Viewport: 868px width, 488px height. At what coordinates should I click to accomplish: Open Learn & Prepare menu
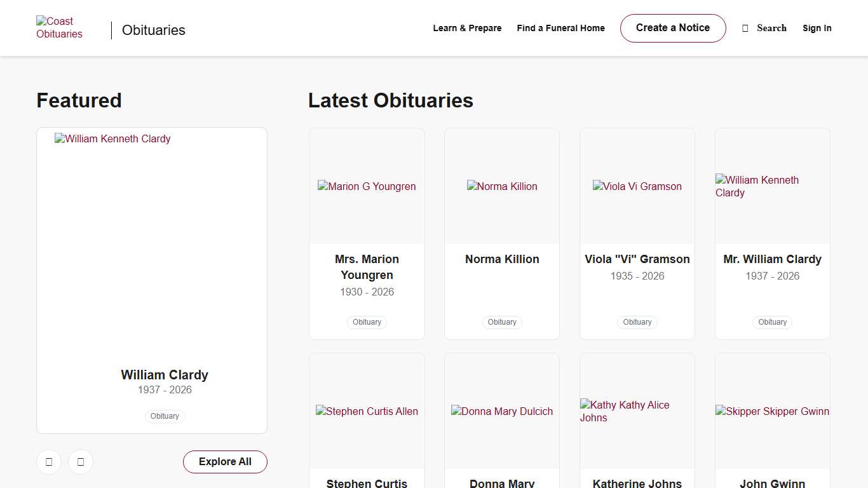[x=467, y=28]
